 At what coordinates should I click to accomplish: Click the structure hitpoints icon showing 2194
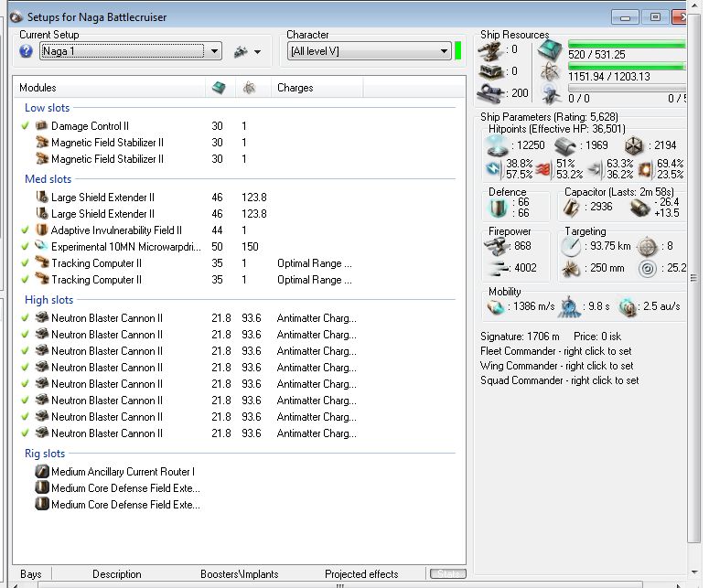(633, 145)
